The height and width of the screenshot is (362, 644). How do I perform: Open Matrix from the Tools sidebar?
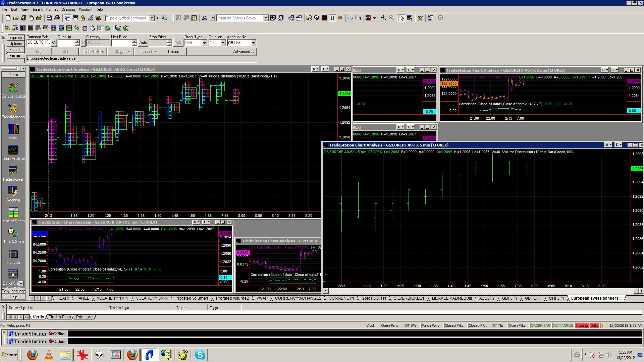[x=13, y=132]
